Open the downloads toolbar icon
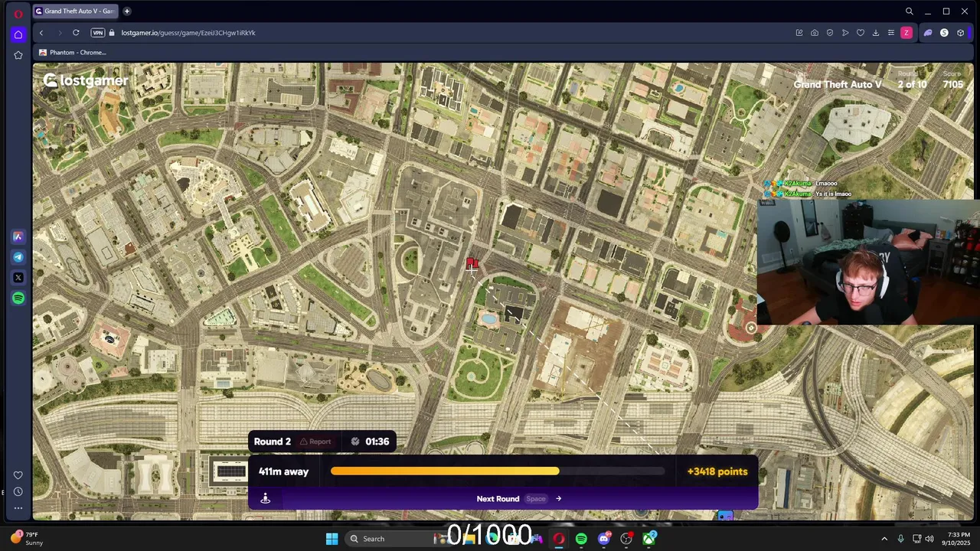The image size is (980, 551). click(x=876, y=33)
